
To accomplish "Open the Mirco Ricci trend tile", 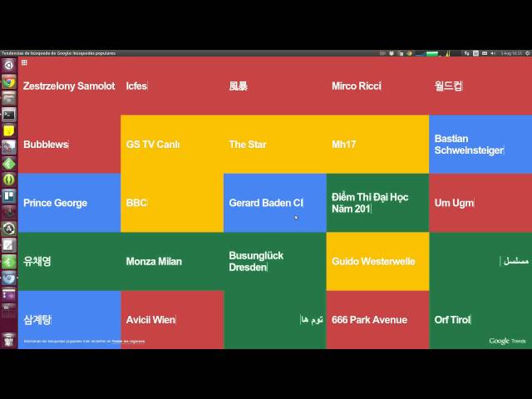I will point(377,86).
